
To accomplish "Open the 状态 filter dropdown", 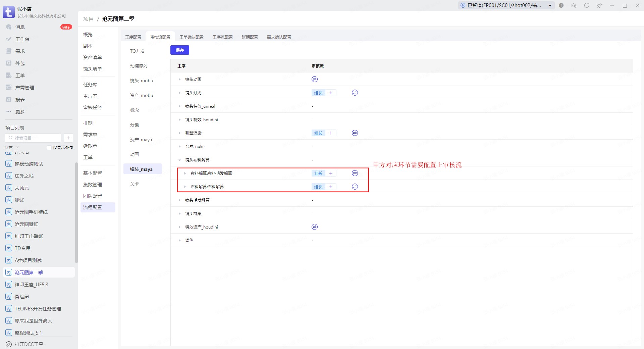I will pyautogui.click(x=12, y=148).
